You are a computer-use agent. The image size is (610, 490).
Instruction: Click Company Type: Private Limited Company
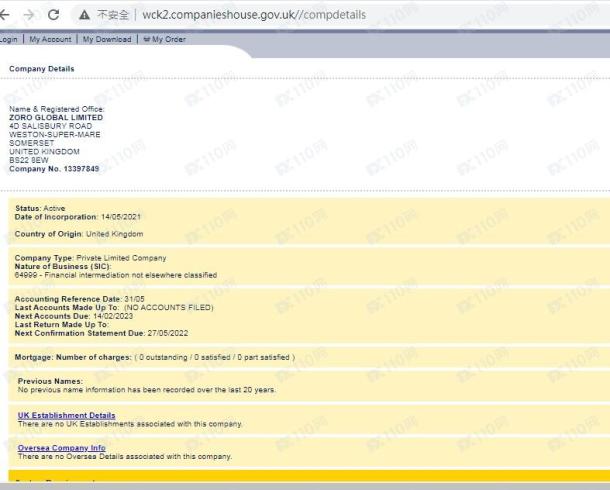click(x=90, y=258)
